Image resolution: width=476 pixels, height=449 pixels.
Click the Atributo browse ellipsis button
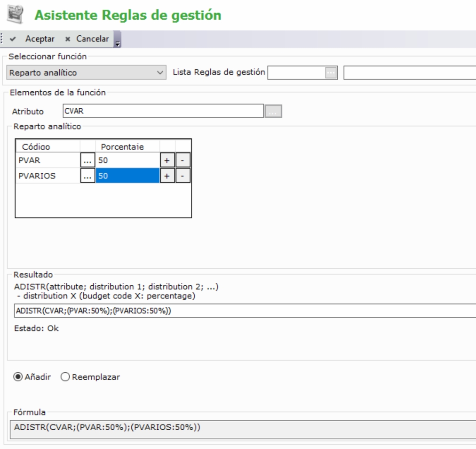(273, 111)
